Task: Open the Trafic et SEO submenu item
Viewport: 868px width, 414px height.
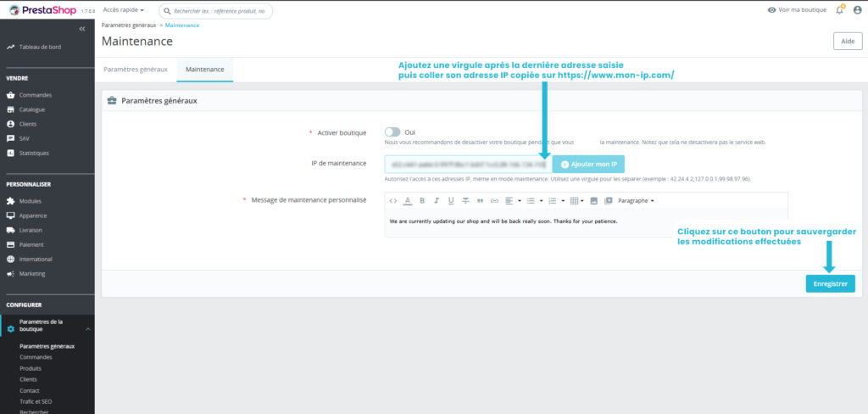Action: point(36,401)
